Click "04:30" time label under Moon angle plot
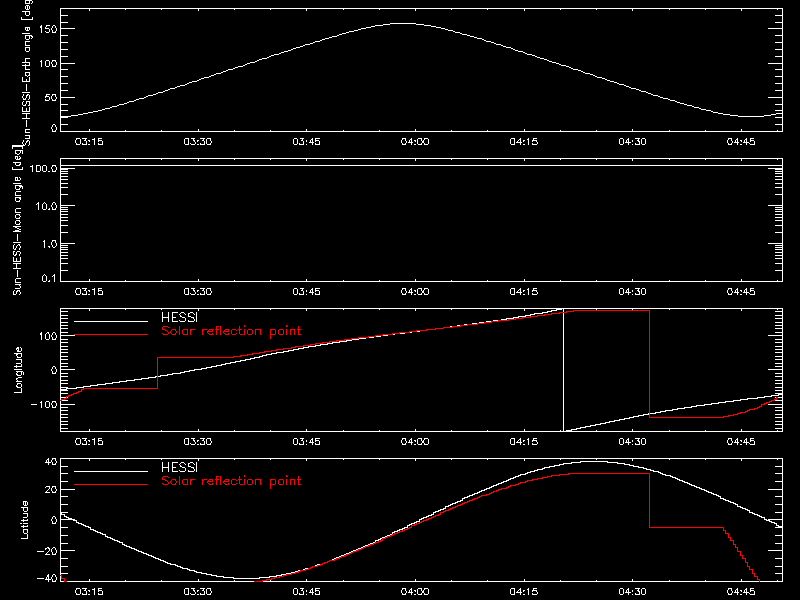800x600 pixels. click(632, 292)
